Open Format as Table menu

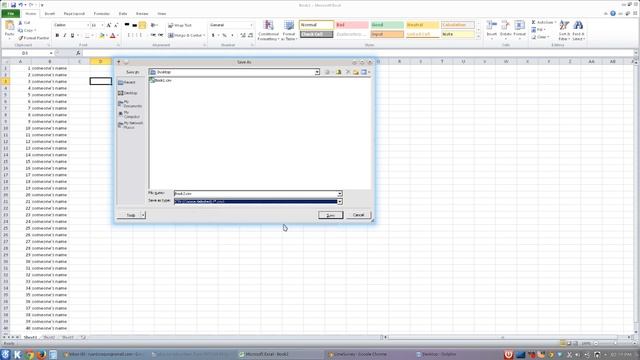(289, 31)
